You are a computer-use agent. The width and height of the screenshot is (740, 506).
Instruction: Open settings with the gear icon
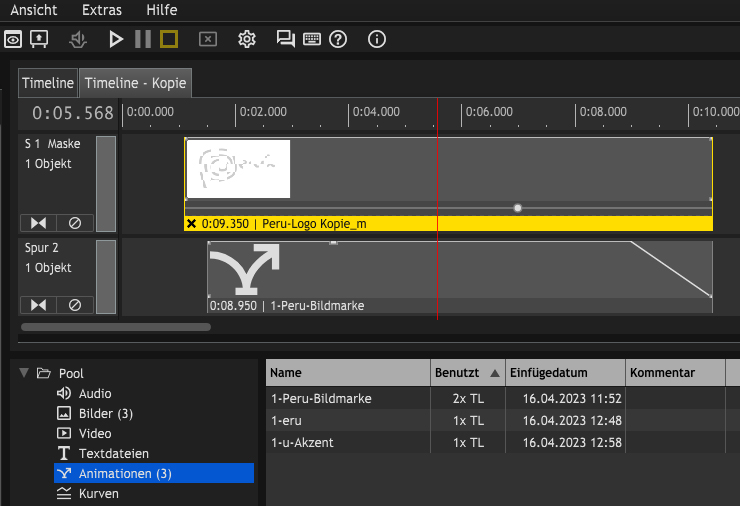click(246, 39)
